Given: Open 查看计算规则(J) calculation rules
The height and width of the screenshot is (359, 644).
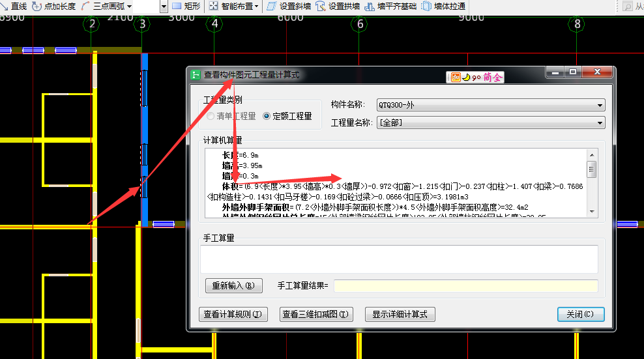Looking at the screenshot, I should coord(233,314).
